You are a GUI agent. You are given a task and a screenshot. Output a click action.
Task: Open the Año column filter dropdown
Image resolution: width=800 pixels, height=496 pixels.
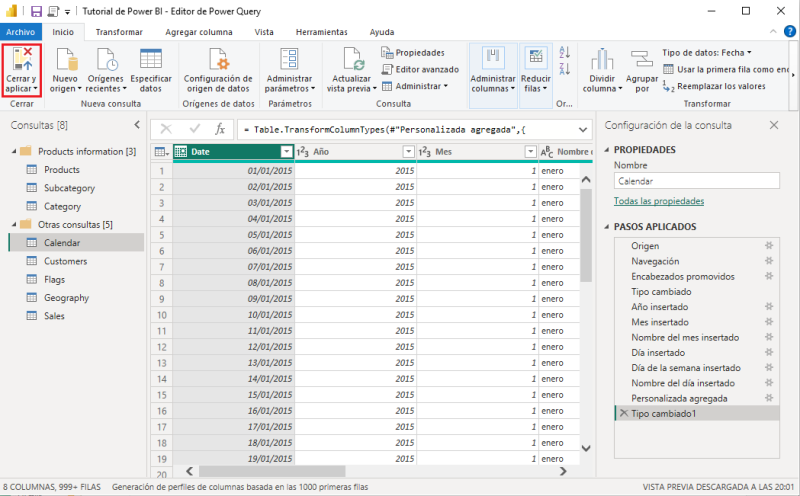pyautogui.click(x=409, y=152)
